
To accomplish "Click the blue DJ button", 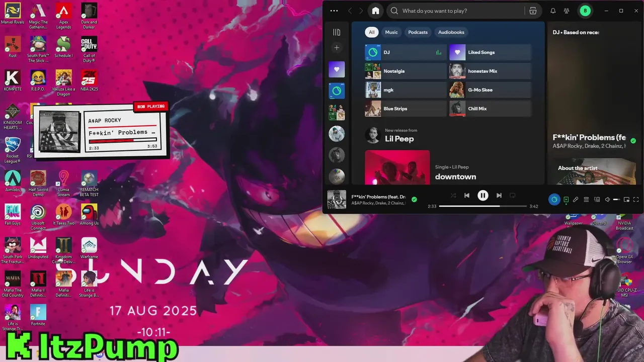I will [x=554, y=200].
